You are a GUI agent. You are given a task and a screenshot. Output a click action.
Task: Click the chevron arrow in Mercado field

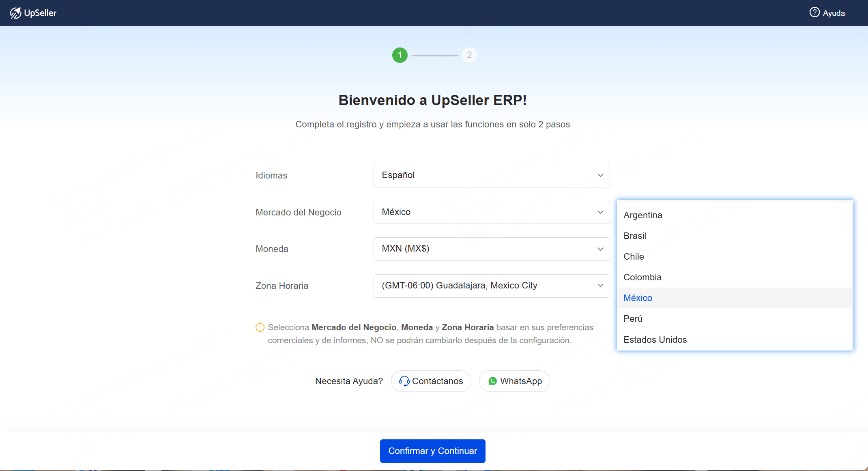tap(600, 212)
